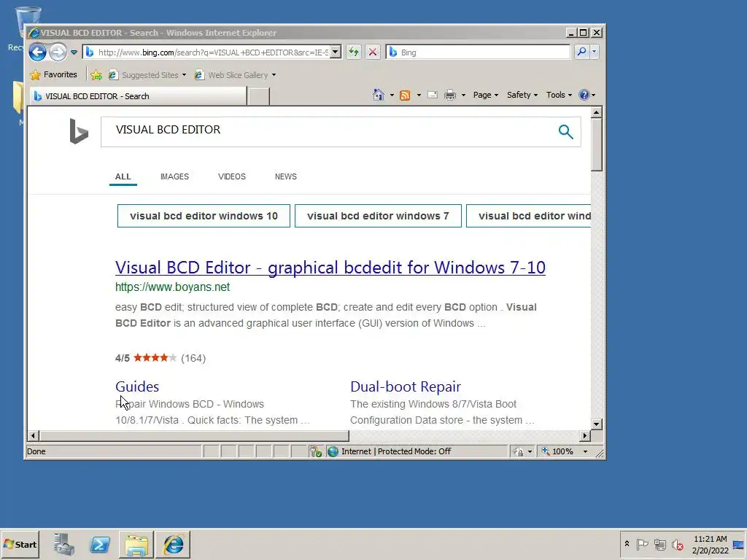Refresh the page with the green arrows icon
Viewport: 747px width, 560px height.
[x=354, y=52]
